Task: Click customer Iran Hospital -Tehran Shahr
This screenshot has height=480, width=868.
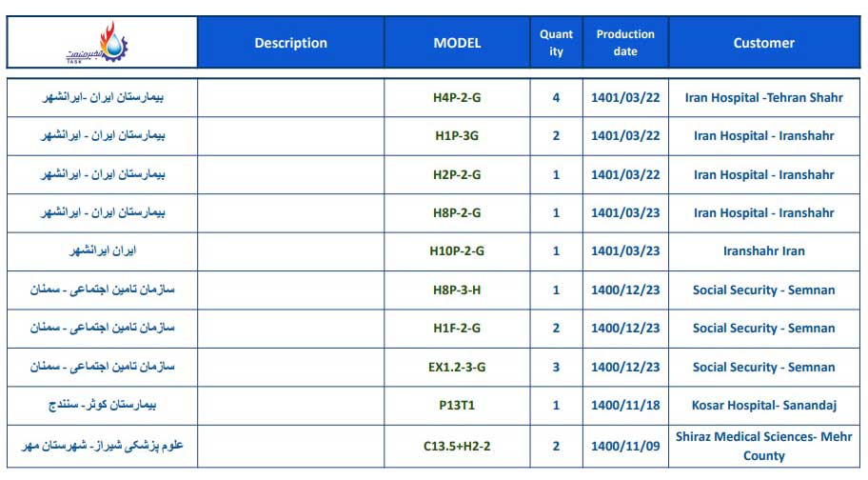Action: (x=764, y=97)
